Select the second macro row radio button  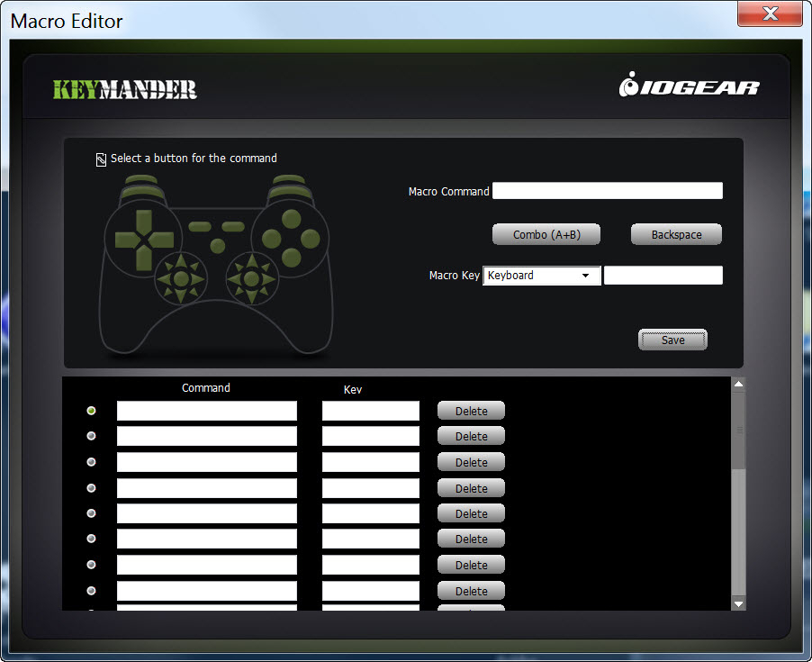point(91,436)
